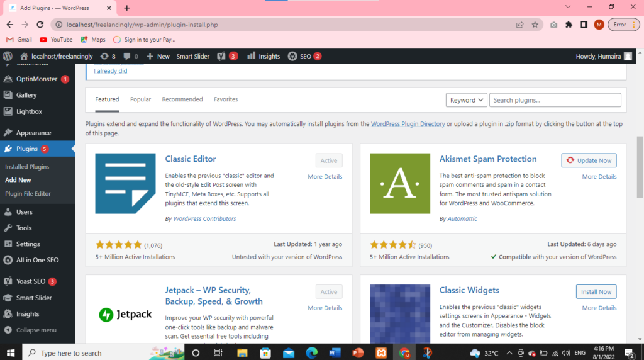Image resolution: width=644 pixels, height=360 pixels.
Task: Bookmark this page with the star icon
Action: pos(535,25)
